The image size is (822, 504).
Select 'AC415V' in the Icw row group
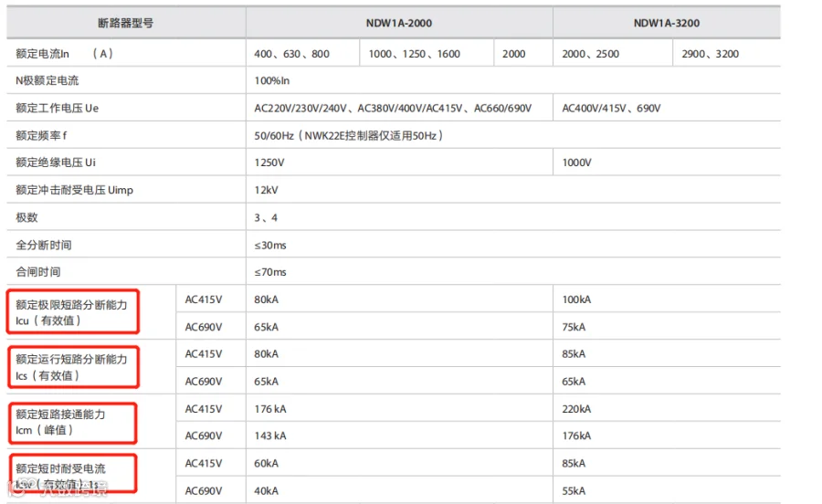(204, 464)
